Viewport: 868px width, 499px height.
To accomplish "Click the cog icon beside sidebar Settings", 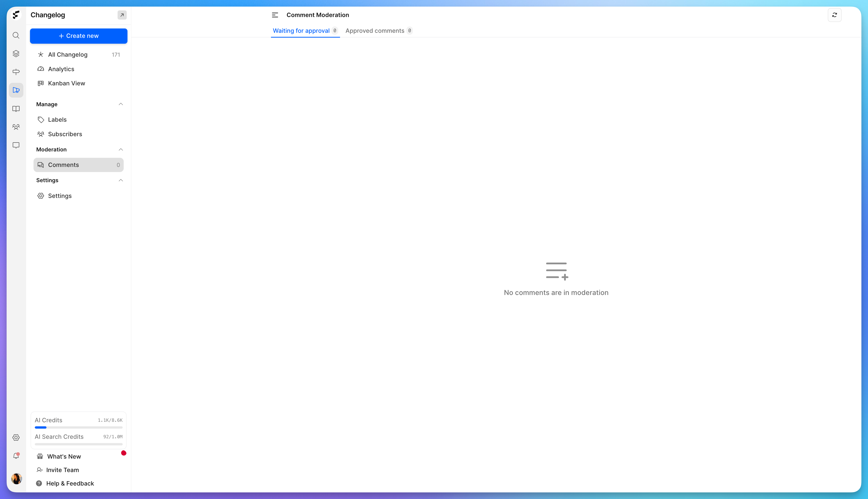I will click(x=41, y=196).
